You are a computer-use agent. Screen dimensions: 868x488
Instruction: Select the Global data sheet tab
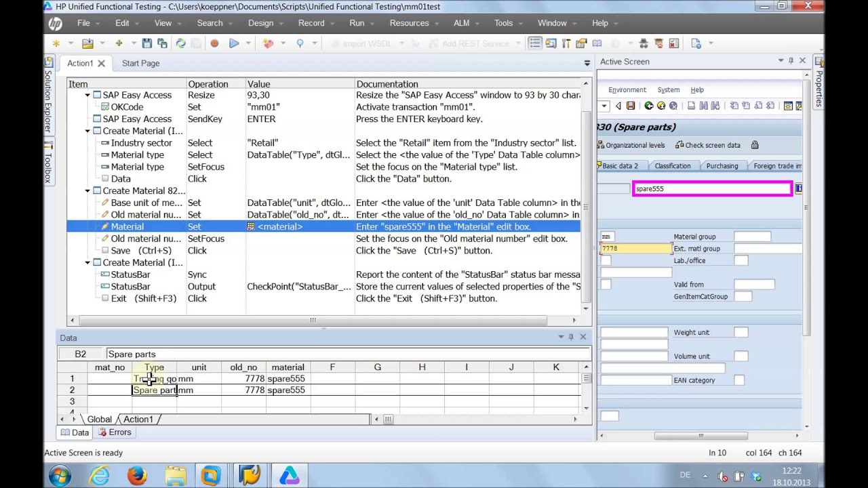pyautogui.click(x=99, y=420)
